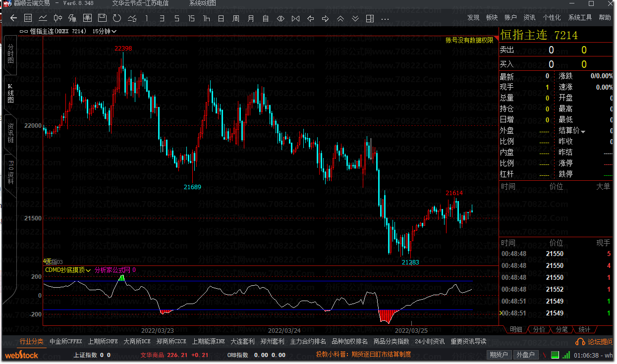Open the 板块 menu
Screen dimensions: 617x364
click(492, 18)
